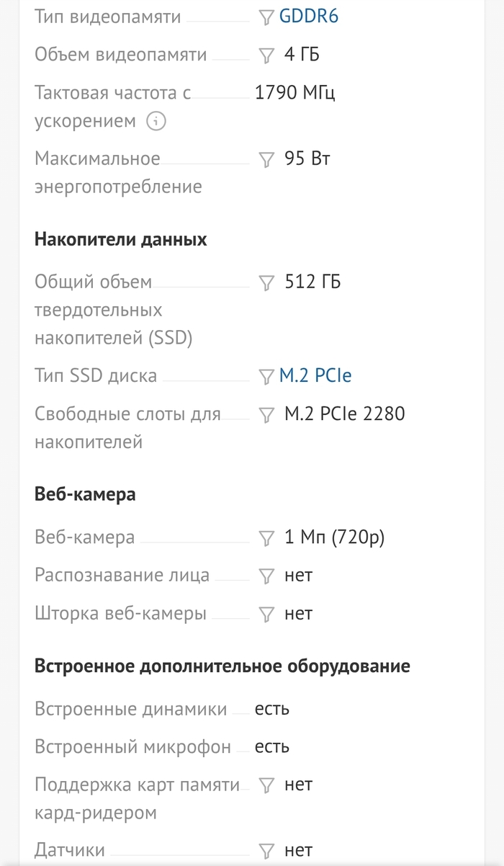Filter by Распознавание лица value нет

[x=266, y=576]
